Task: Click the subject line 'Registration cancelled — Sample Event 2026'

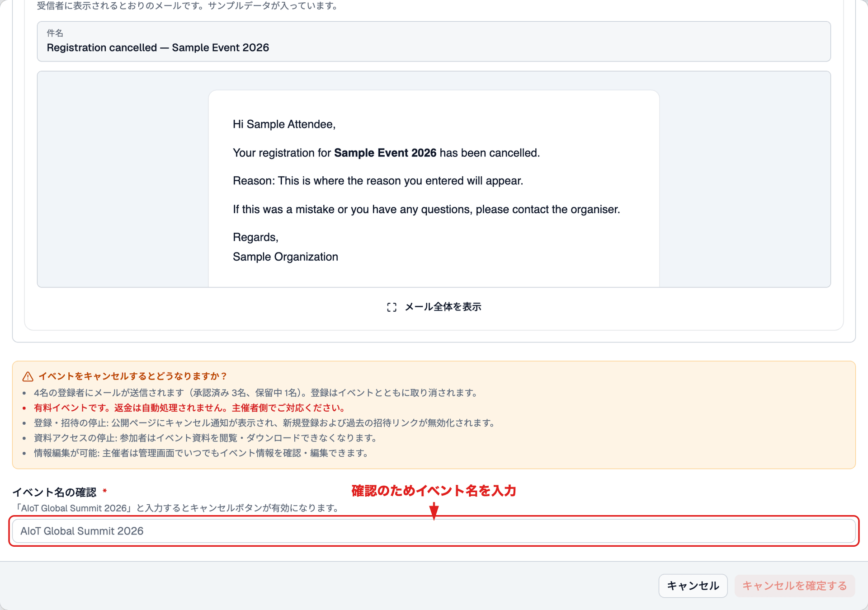Action: tap(158, 47)
